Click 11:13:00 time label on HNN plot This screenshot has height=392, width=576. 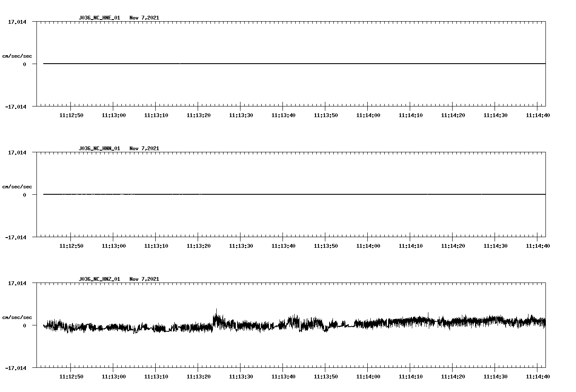tap(114, 246)
